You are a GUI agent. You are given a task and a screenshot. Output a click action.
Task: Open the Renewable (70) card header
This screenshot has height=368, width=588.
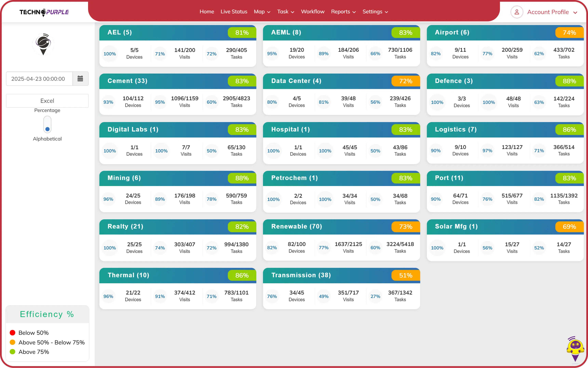point(296,226)
